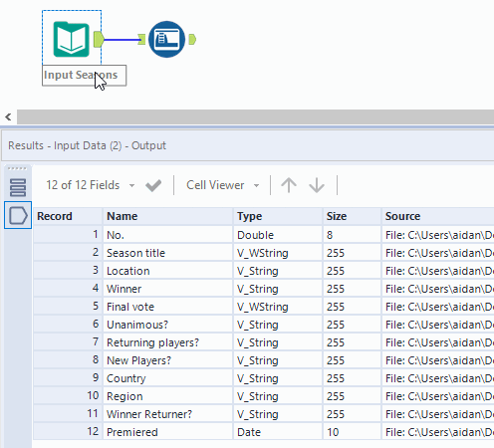
Task: Show metadata view anchor icon
Action: pyautogui.click(x=18, y=215)
